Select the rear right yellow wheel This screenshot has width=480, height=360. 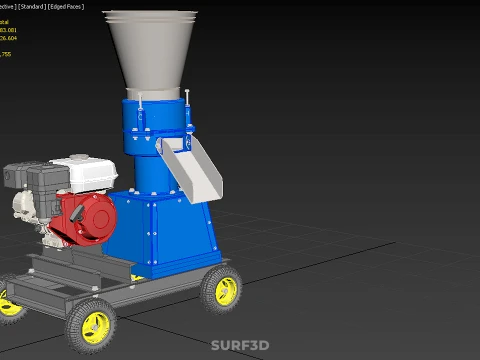(222, 289)
